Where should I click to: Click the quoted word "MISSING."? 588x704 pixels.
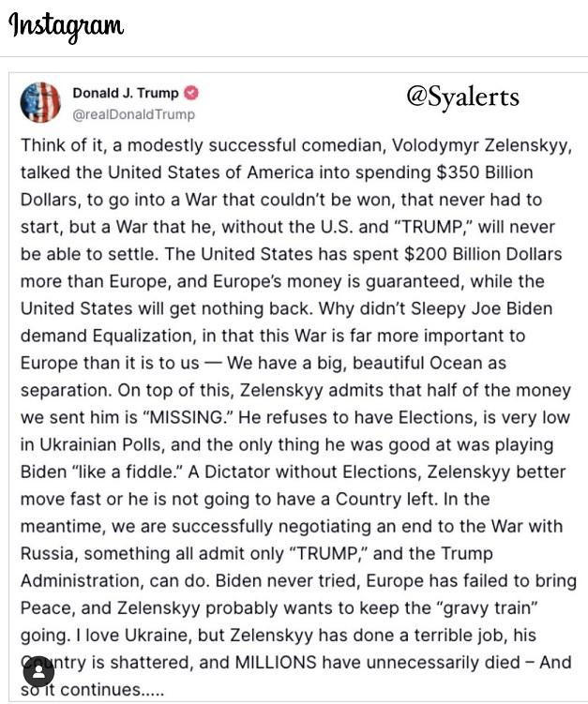(x=186, y=417)
